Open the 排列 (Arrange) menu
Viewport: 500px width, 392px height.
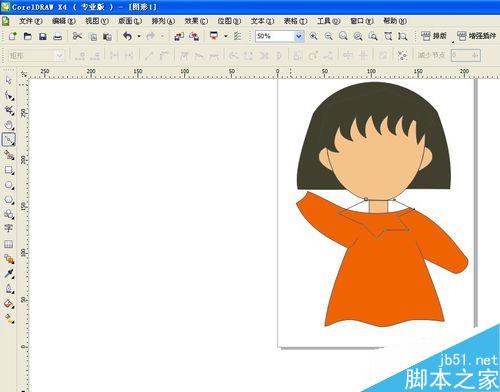click(x=163, y=21)
